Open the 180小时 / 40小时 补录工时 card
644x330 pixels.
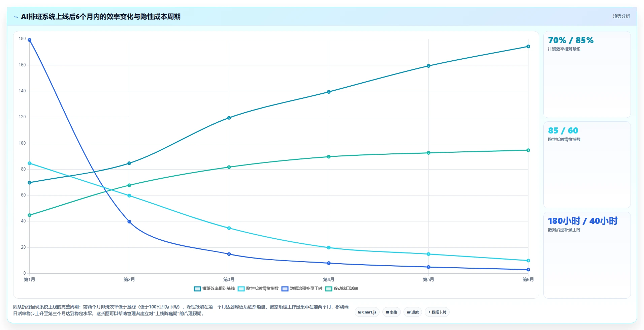pyautogui.click(x=587, y=255)
